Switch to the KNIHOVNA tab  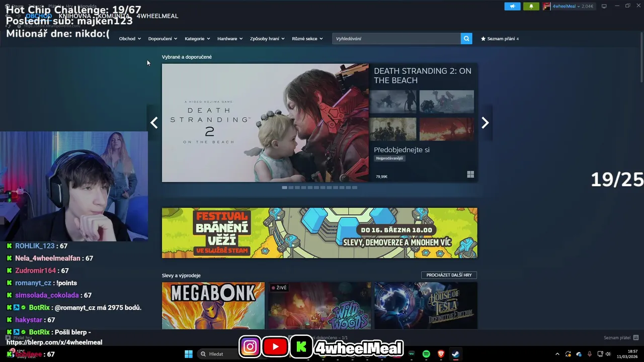click(x=74, y=16)
